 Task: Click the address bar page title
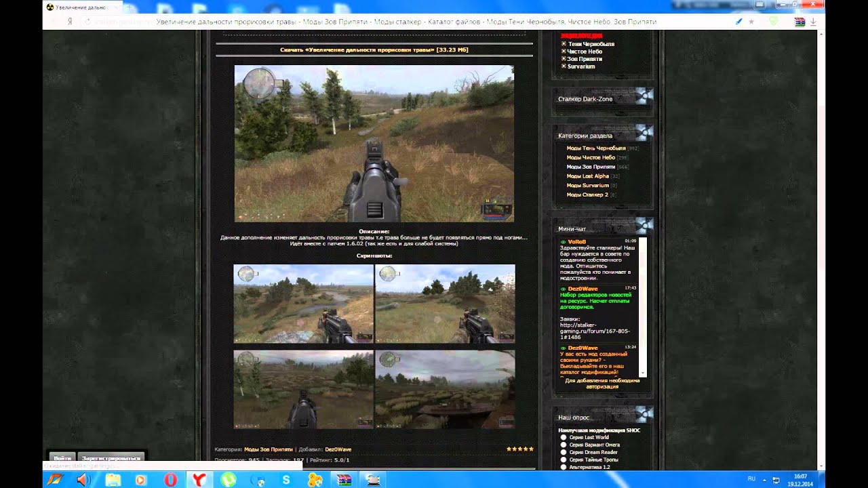pyautogui.click(x=406, y=22)
